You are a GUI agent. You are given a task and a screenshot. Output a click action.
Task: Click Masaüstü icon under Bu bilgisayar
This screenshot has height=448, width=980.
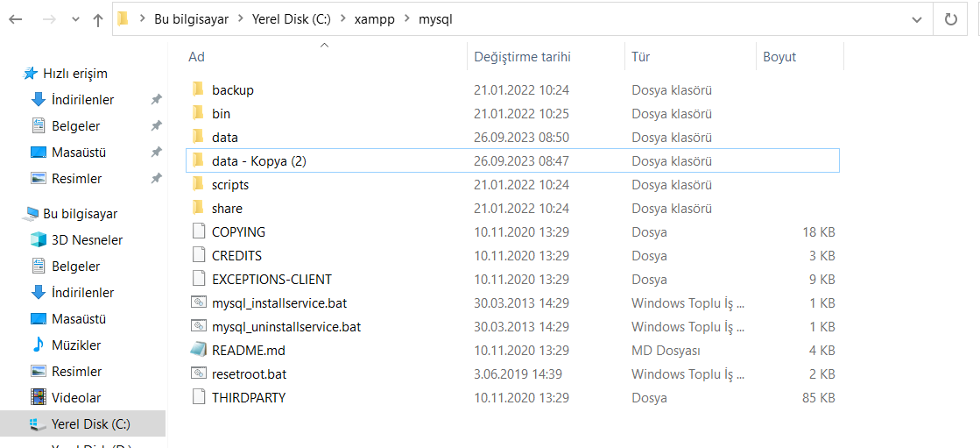point(39,318)
